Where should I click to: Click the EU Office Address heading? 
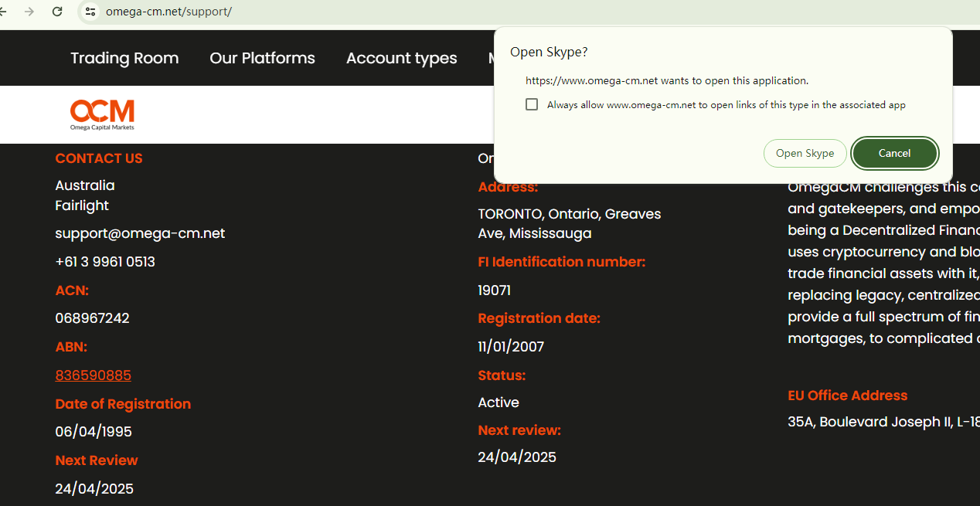tap(847, 396)
